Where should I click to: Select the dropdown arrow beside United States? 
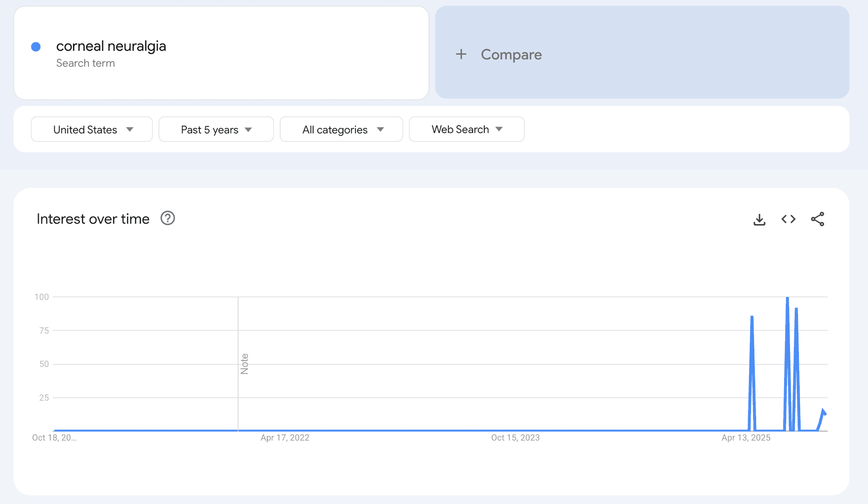131,130
